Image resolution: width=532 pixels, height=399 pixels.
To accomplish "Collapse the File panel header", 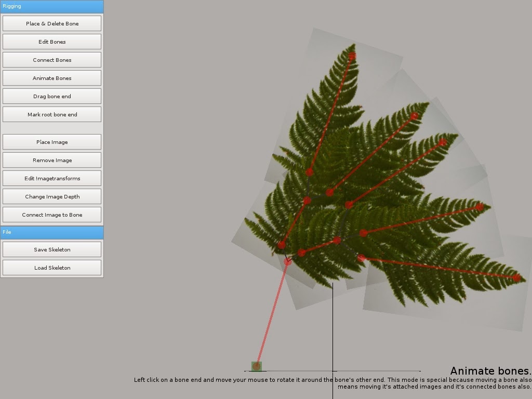I will pyautogui.click(x=52, y=232).
